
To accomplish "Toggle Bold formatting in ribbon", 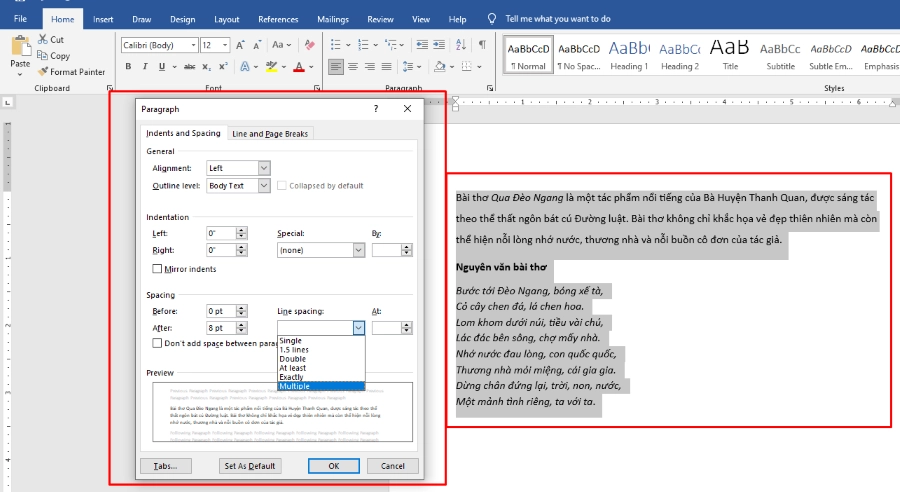I will coord(129,67).
